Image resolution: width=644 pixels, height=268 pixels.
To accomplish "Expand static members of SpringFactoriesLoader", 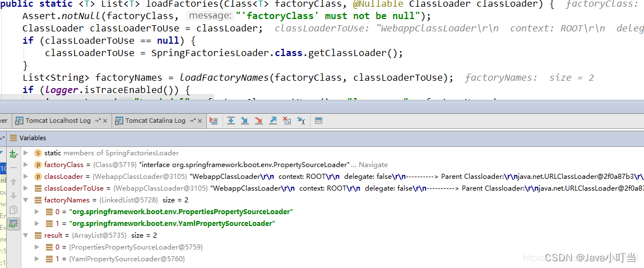I will 26,153.
